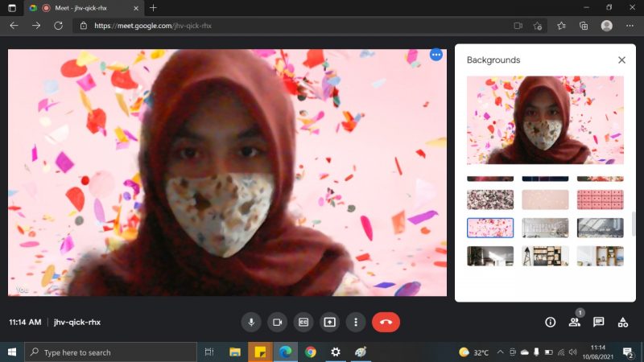Click the taskbar search box
The height and width of the screenshot is (362, 644).
[111, 352]
